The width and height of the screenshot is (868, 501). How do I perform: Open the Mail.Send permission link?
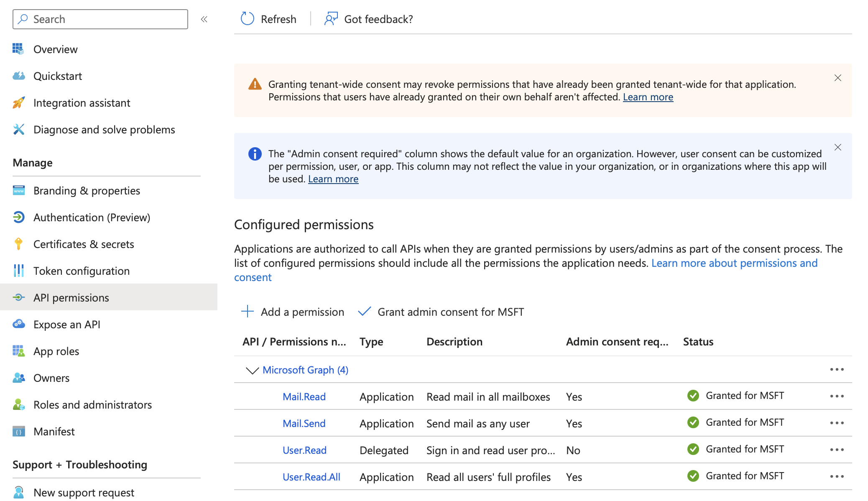[304, 423]
